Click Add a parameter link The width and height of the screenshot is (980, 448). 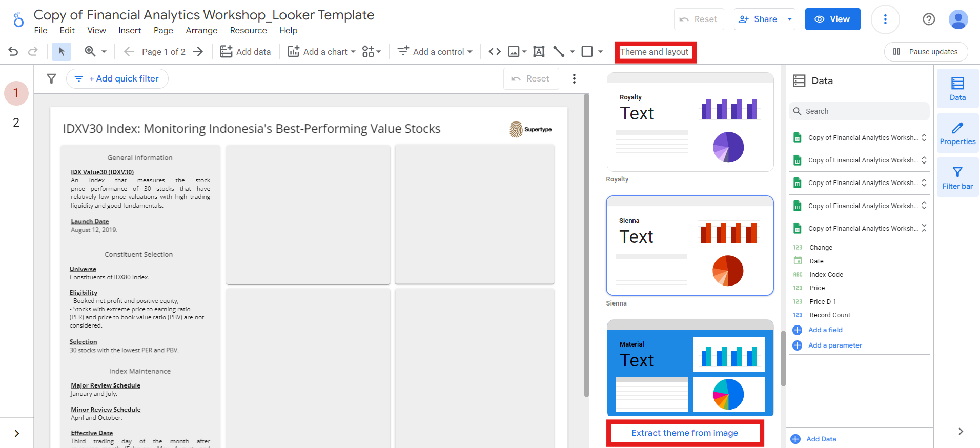[x=835, y=345]
